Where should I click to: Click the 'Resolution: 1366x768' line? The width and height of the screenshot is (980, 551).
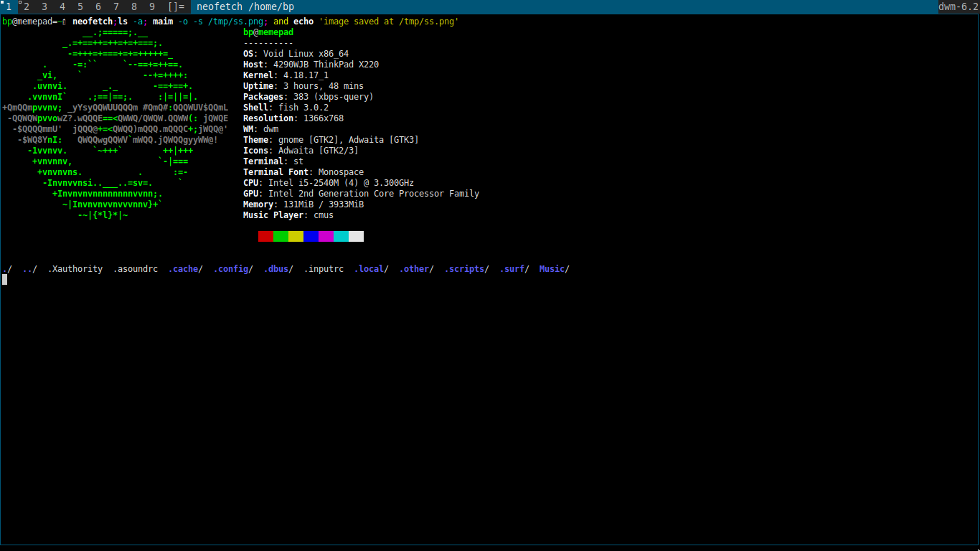(293, 118)
